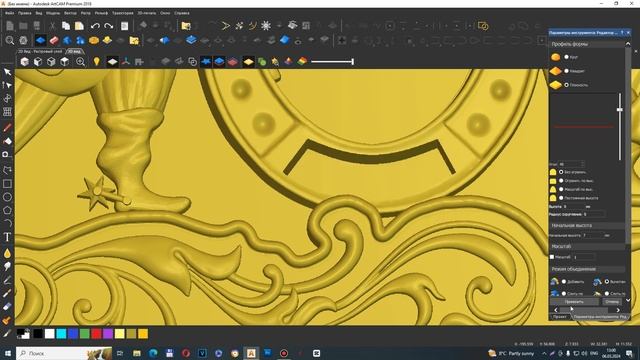Select the rectangle drawing tool

pos(7,184)
